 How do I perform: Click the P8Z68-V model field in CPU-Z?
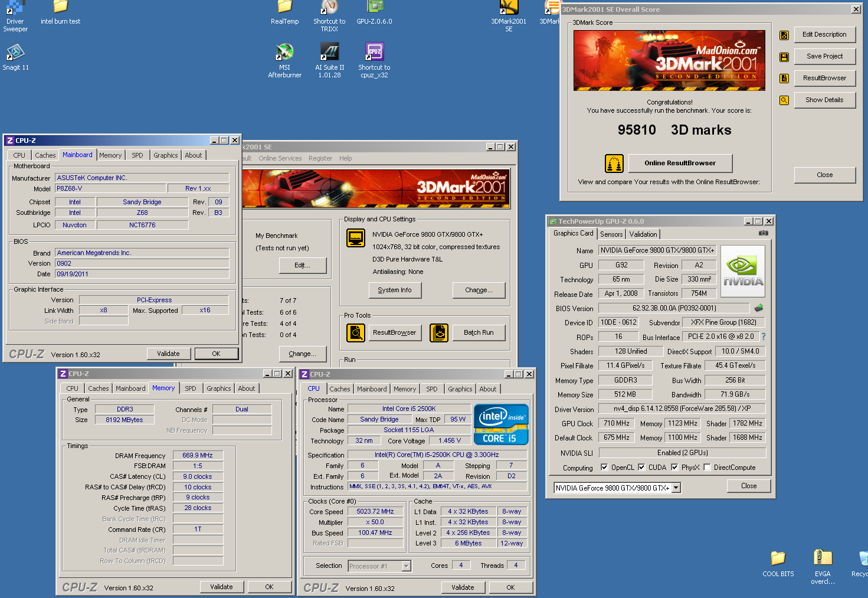[x=110, y=189]
